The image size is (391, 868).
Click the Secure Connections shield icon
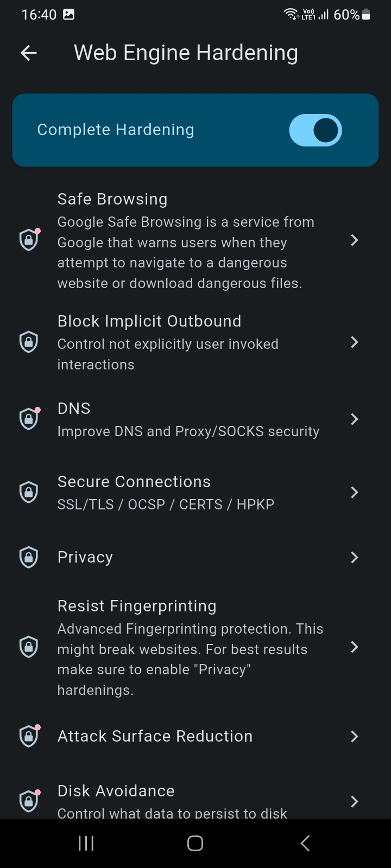[x=29, y=492]
